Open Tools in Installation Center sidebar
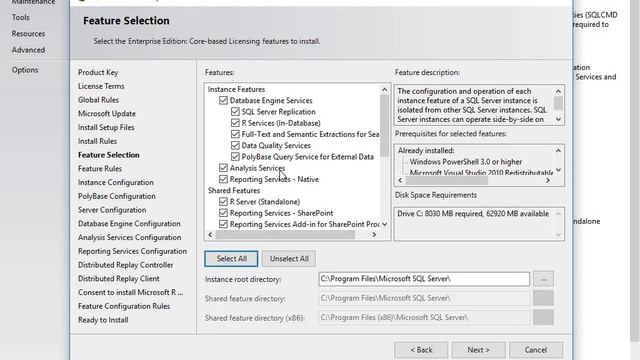This screenshot has height=360, width=640. click(x=20, y=18)
